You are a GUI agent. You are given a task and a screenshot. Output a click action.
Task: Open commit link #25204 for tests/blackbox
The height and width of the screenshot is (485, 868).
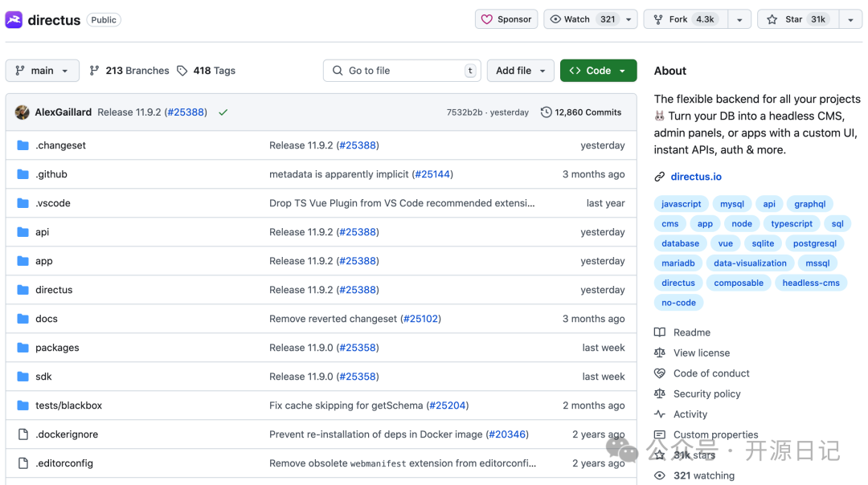pyautogui.click(x=448, y=406)
